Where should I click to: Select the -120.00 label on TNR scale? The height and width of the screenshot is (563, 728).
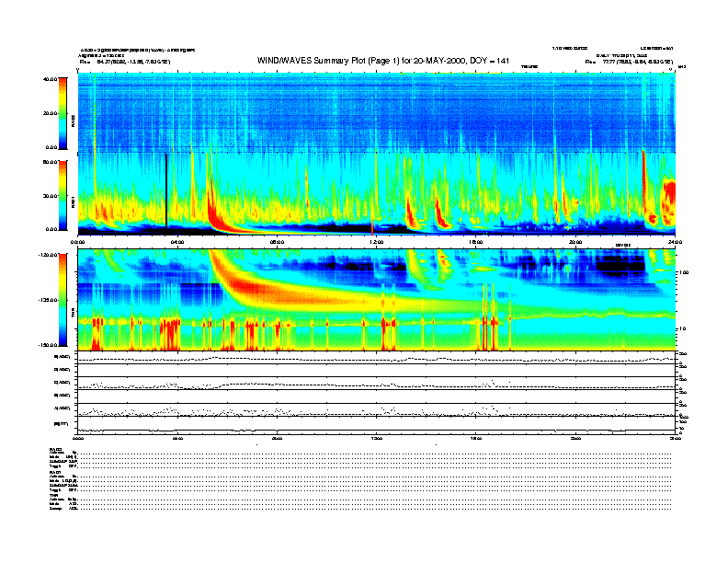[x=48, y=255]
